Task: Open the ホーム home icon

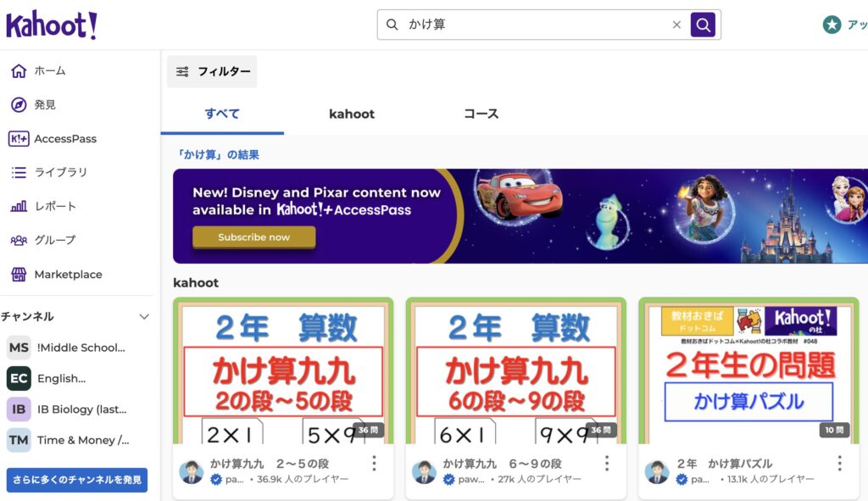Action: coord(19,71)
